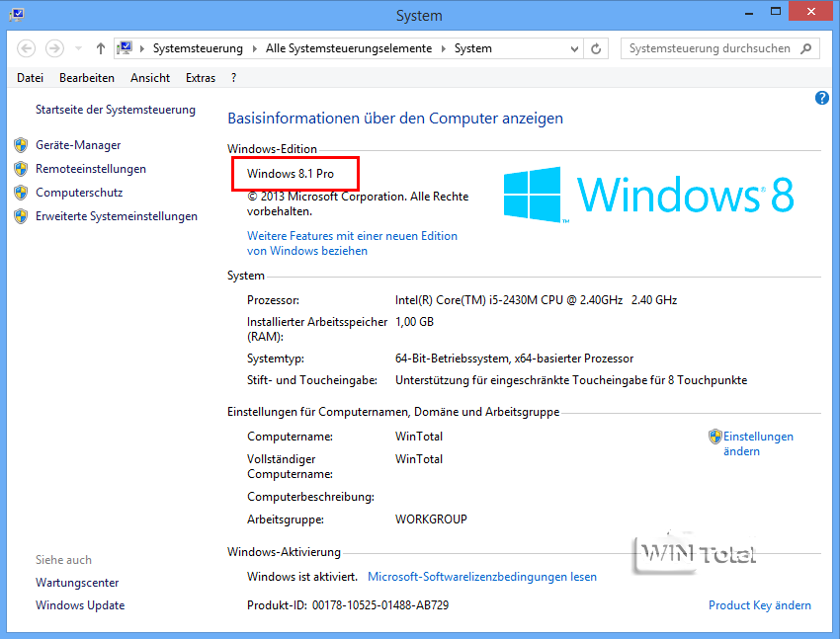Open Startseite der Systemsteuerung
This screenshot has height=639, width=840.
(x=116, y=110)
